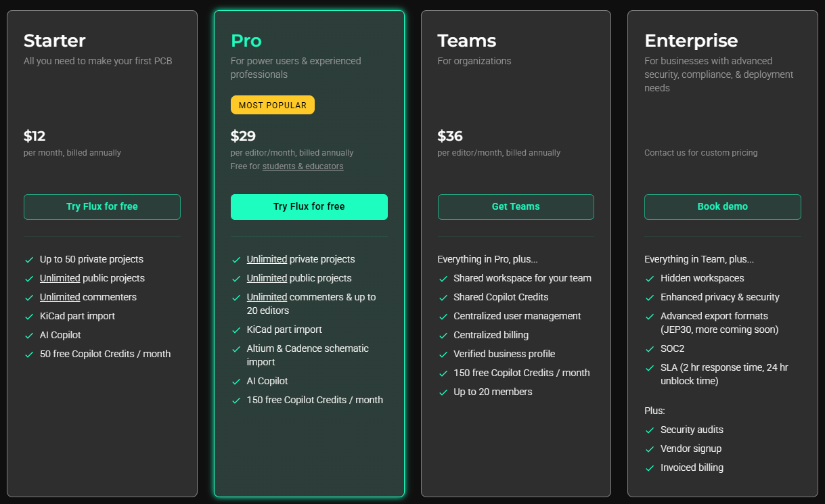Click the Starter plan heading
This screenshot has width=825, height=504.
pyautogui.click(x=55, y=41)
